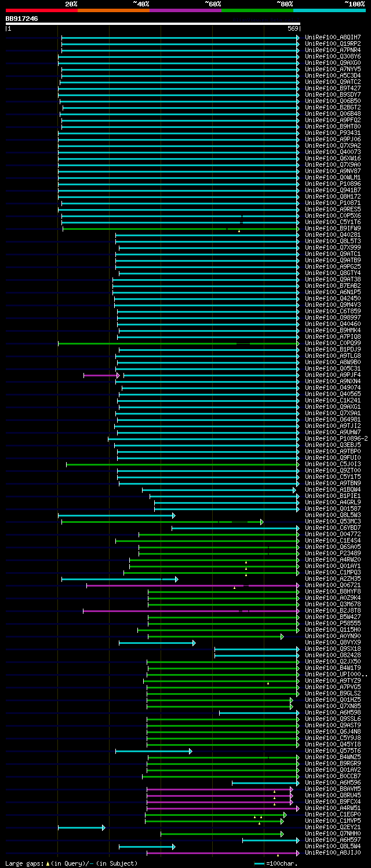Click the green alignment bar for UniRef100_C0PQ99
Viewport: 371px width, 868px height.
pyautogui.click(x=179, y=343)
